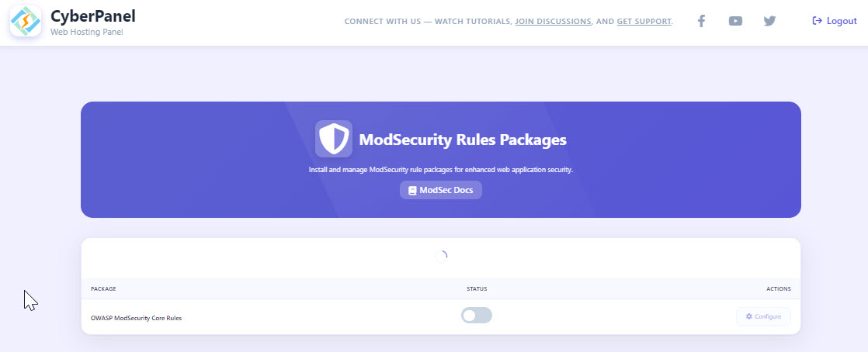Click the ModSecurity Rules Packages heading
This screenshot has width=868, height=352.
pos(463,140)
